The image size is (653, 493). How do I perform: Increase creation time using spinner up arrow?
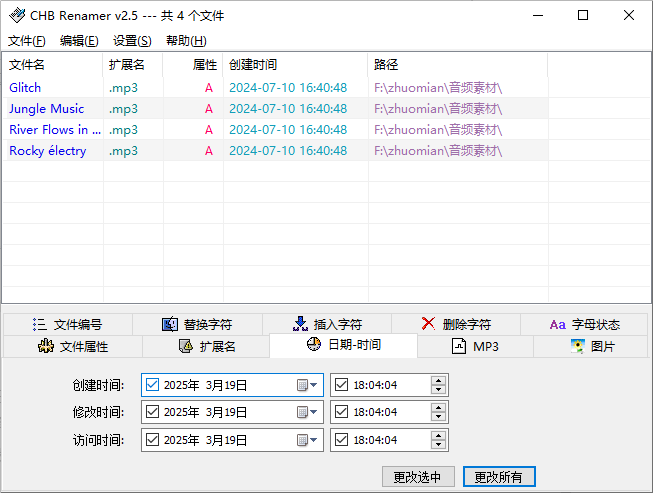[438, 380]
